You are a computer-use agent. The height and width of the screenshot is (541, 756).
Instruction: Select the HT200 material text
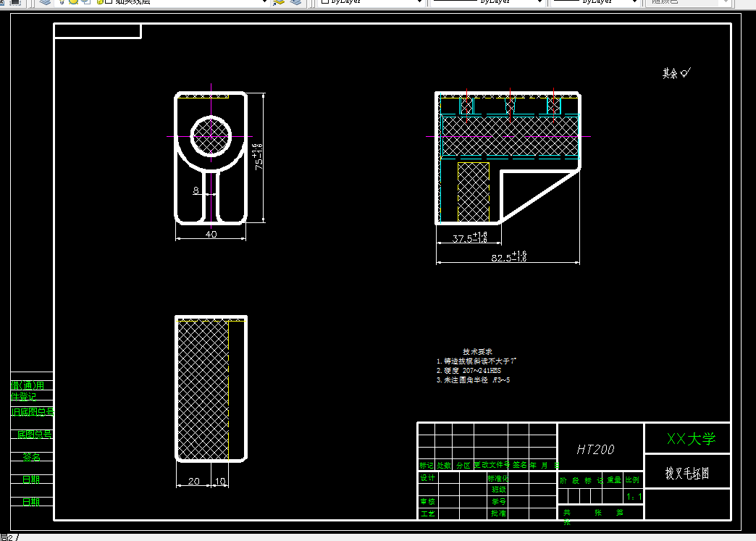pos(595,450)
